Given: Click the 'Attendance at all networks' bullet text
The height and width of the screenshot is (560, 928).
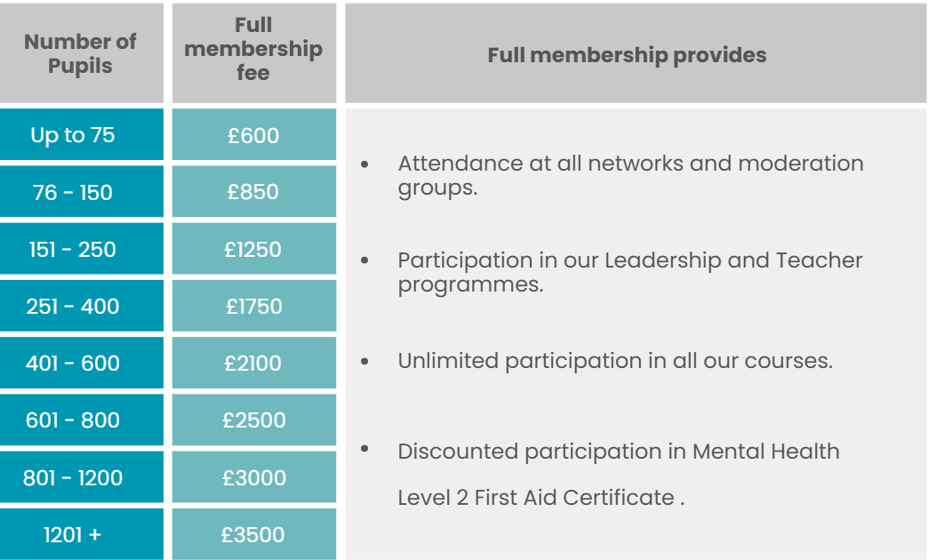Looking at the screenshot, I should [x=629, y=164].
